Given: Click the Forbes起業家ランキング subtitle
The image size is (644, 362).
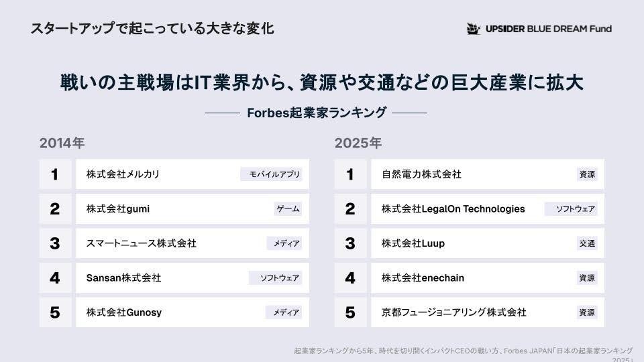Looking at the screenshot, I should pyautogui.click(x=316, y=113).
